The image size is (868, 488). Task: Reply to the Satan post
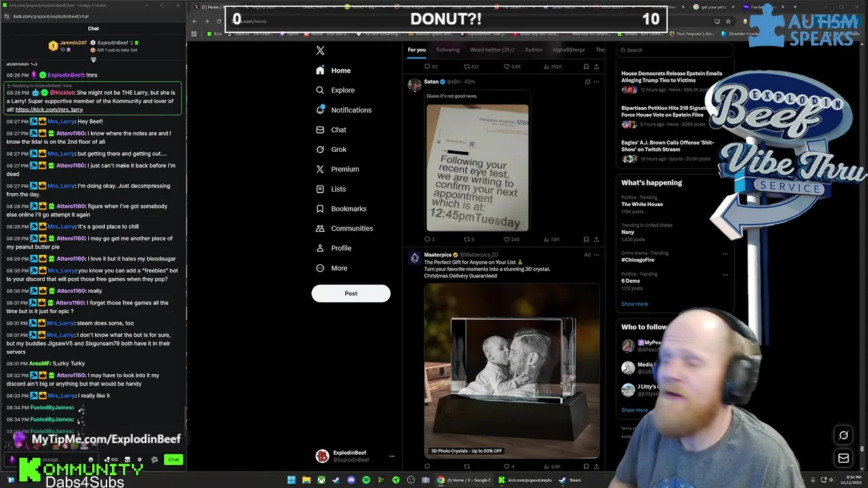(x=427, y=239)
